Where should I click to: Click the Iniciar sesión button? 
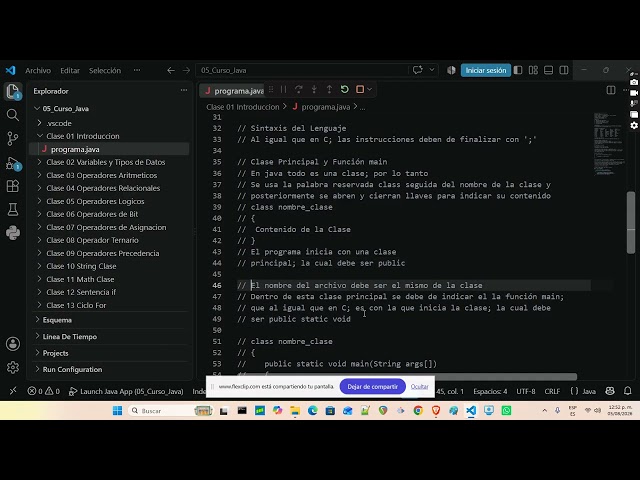pyautogui.click(x=486, y=70)
